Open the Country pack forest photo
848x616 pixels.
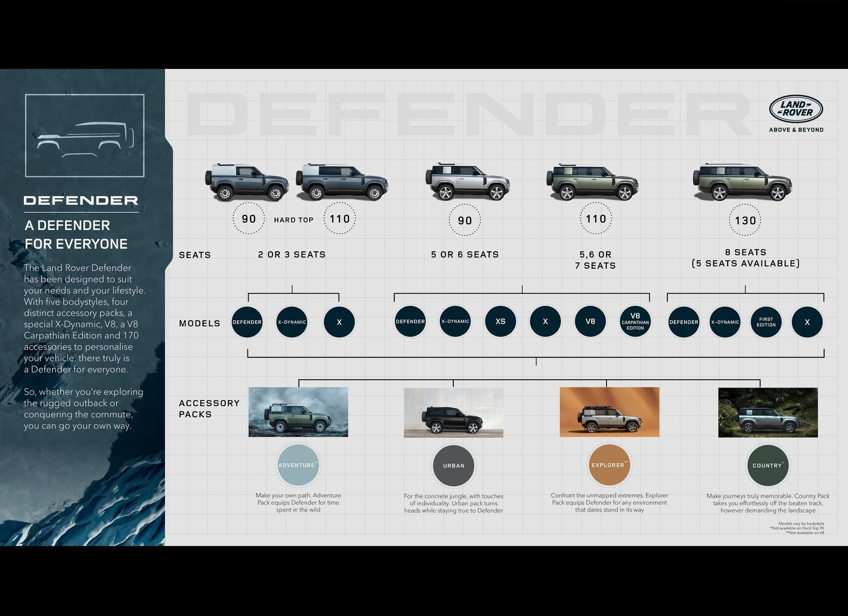(768, 412)
